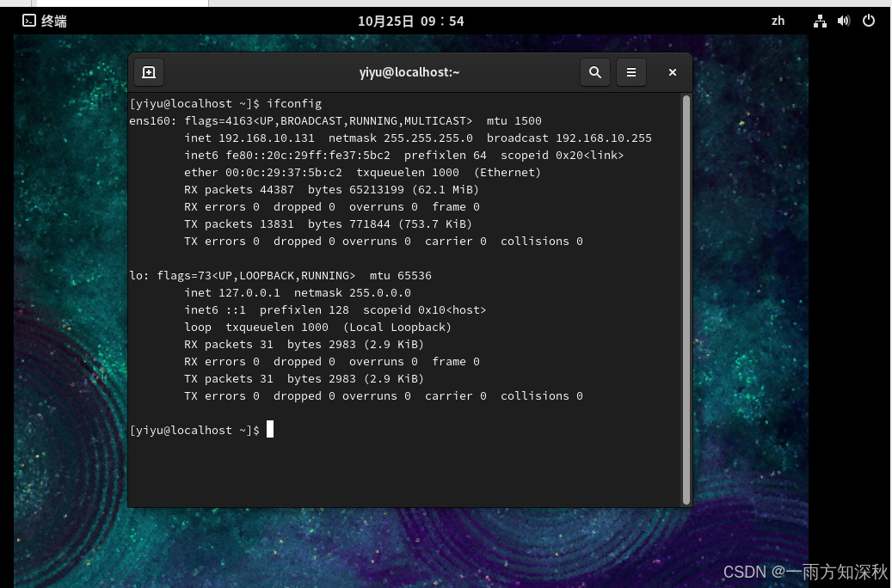Click the flags=73<UP,LOOPBACK,RUNNING> text
Screen dimensions: 892x588
256,275
